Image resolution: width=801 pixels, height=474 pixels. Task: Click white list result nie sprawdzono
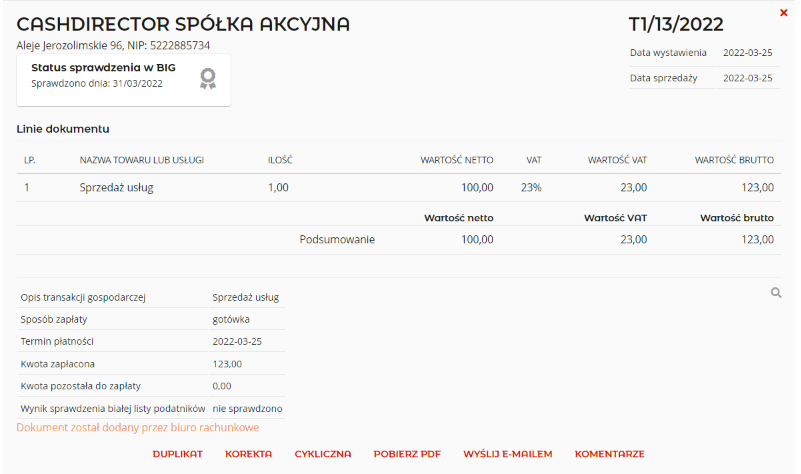[x=247, y=409]
